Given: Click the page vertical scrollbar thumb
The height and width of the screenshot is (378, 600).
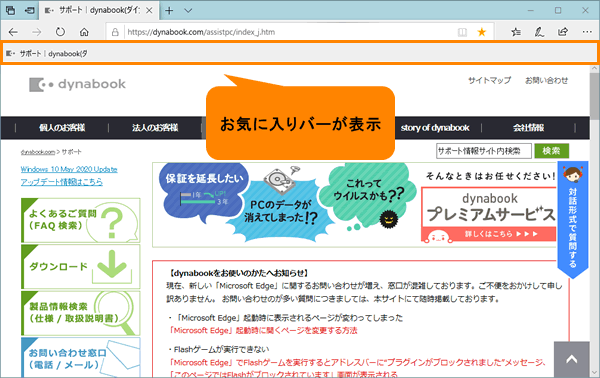Looking at the screenshot, I should (594, 96).
